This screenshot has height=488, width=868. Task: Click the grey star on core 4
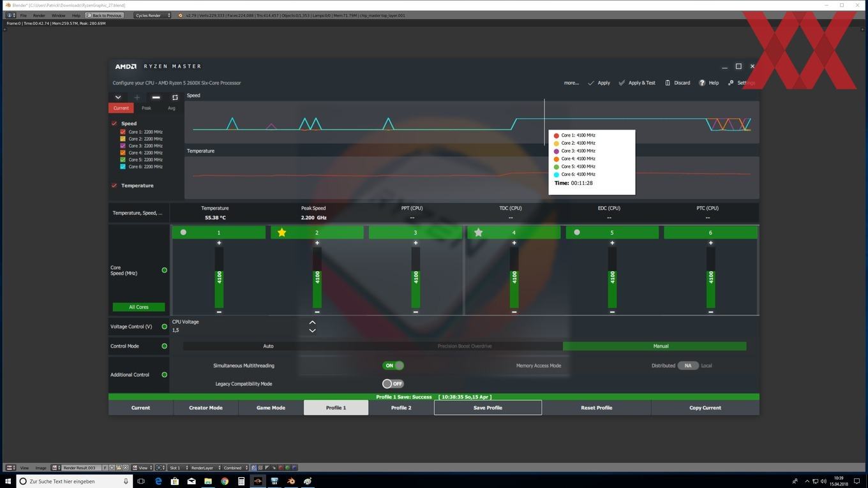click(478, 233)
